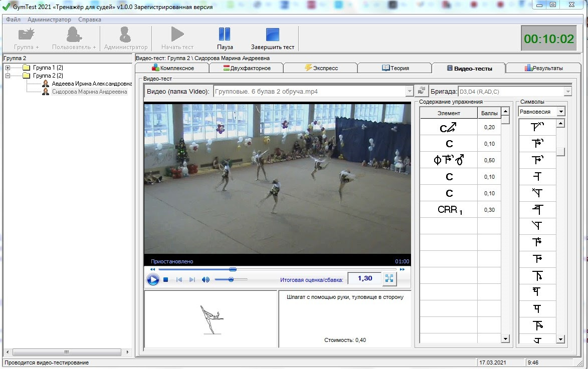This screenshot has width=588, height=369.
Task: Click the Finish test (Завершить тест) icon
Action: point(272,35)
